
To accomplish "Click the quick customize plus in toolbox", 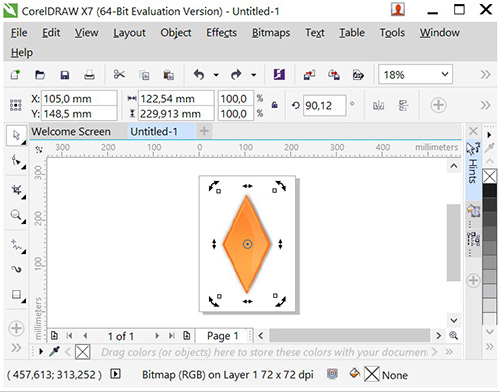I will click(x=16, y=328).
